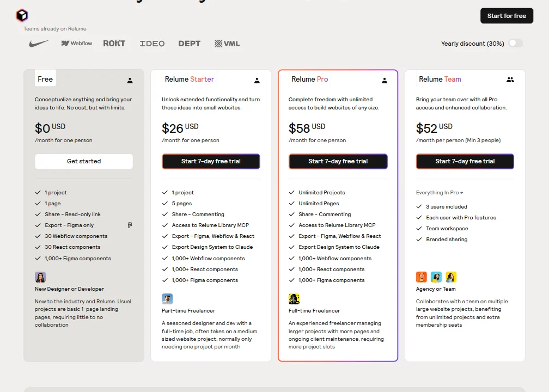The width and height of the screenshot is (549, 392).
Task: Click Part-time Freelancer persona label
Action: pos(188,311)
